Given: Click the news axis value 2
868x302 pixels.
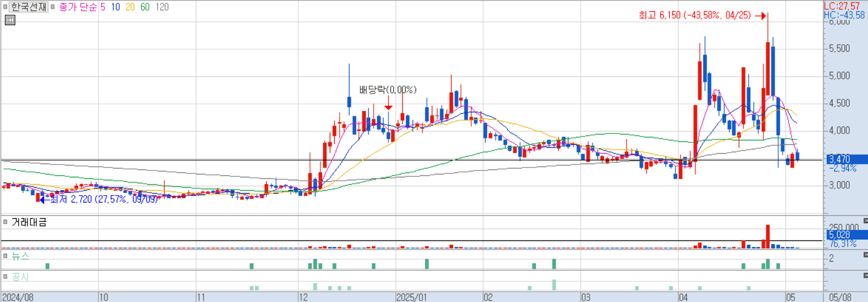Looking at the screenshot, I should tap(832, 258).
